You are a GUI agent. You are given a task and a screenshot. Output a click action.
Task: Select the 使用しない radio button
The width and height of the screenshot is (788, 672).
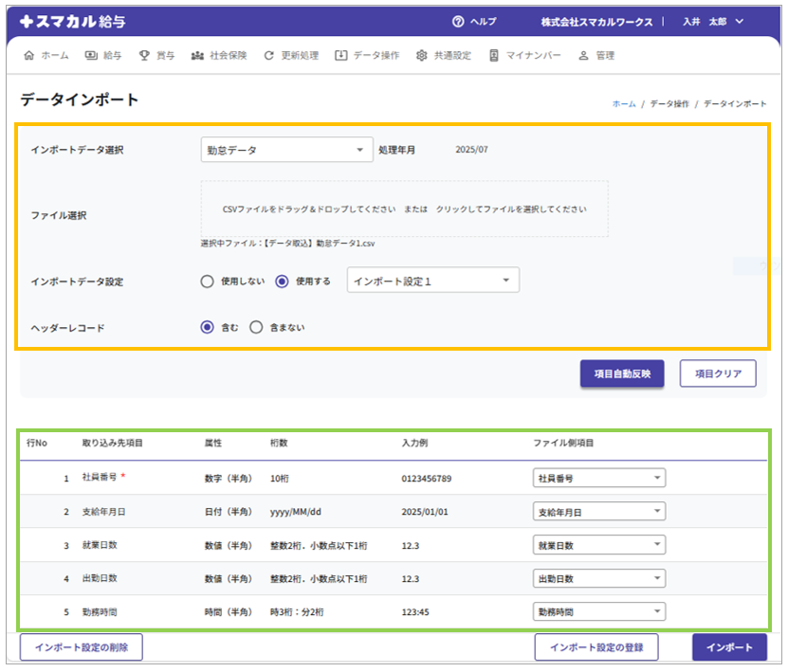click(208, 282)
